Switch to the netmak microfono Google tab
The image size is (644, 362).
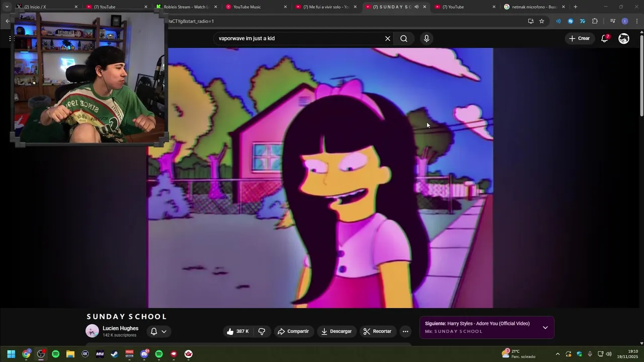[534, 7]
